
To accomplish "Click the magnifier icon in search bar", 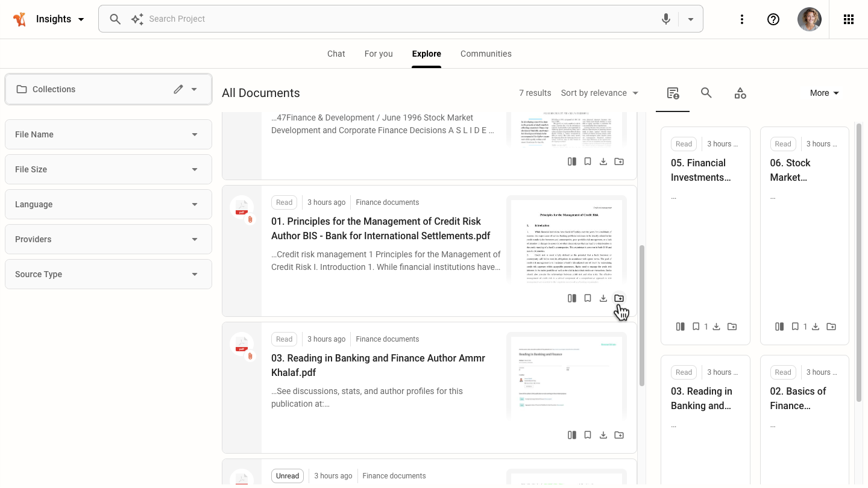I will point(115,19).
